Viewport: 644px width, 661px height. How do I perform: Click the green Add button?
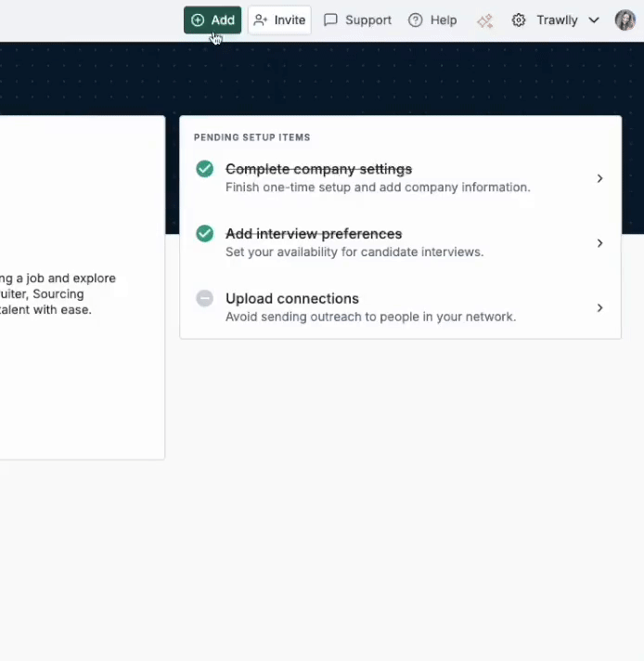tap(213, 20)
